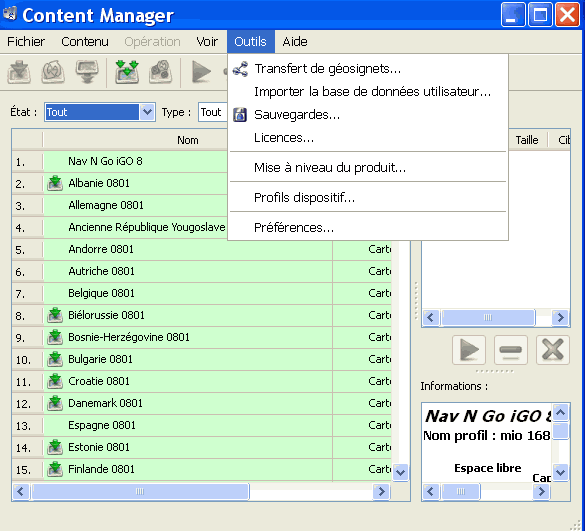Select Mise à niveau du produit

tap(368, 168)
